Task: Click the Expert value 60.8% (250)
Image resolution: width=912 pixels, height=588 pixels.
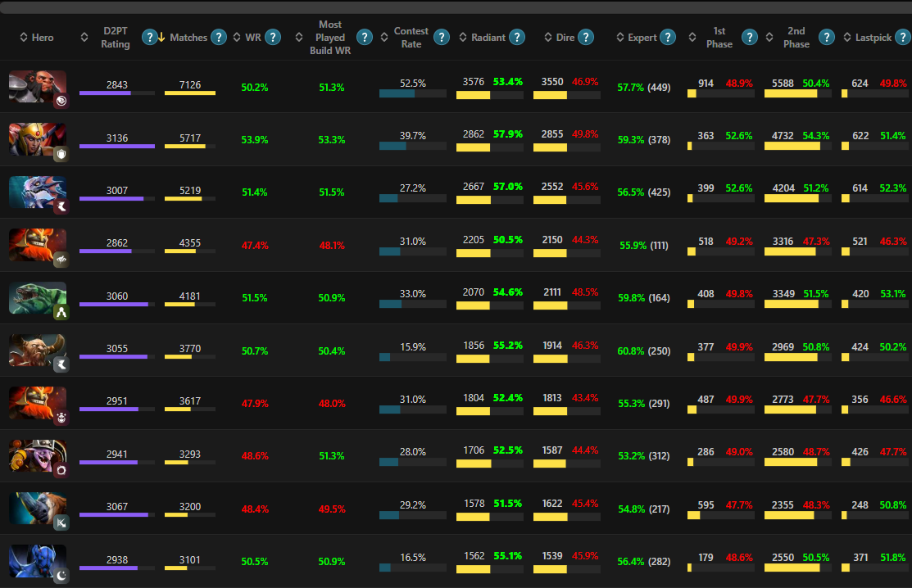Action: point(644,351)
